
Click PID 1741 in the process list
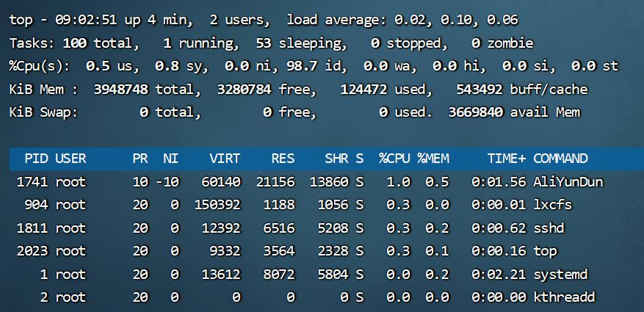32,182
